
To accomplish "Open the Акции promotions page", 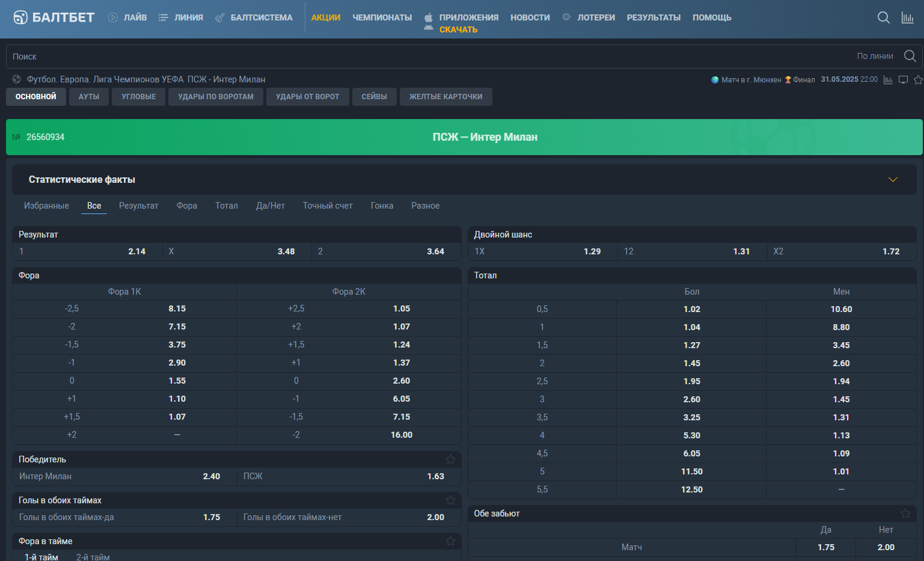I will pos(326,17).
